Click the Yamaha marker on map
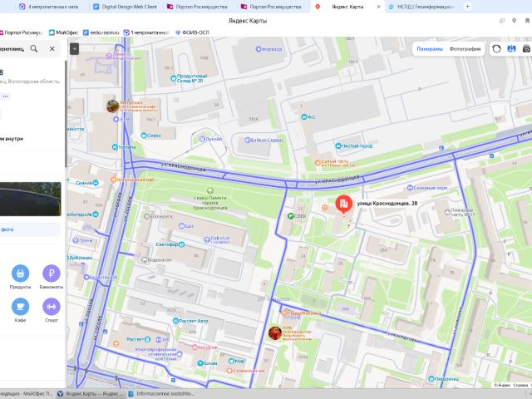 pyautogui.click(x=115, y=147)
